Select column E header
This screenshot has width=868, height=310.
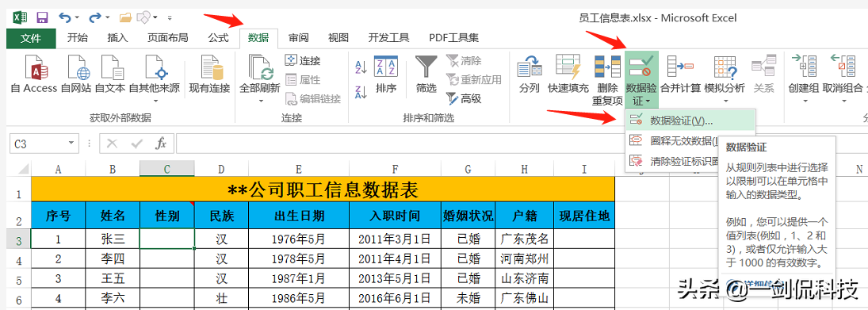click(x=299, y=169)
